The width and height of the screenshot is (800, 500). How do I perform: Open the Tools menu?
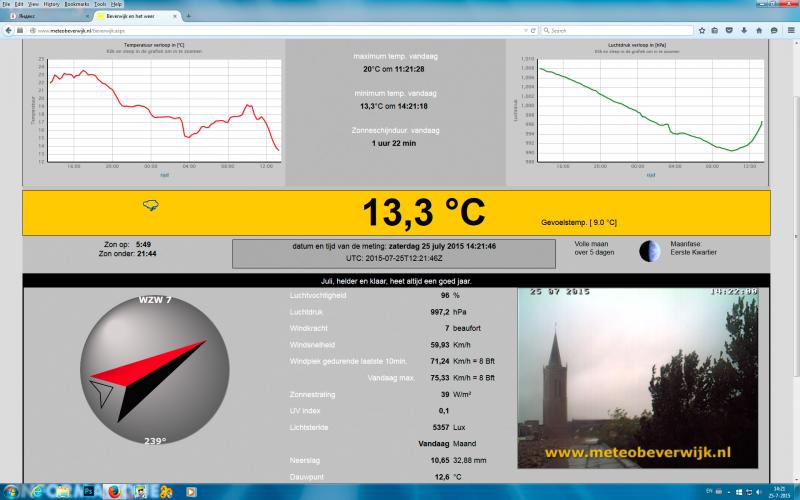tap(101, 4)
